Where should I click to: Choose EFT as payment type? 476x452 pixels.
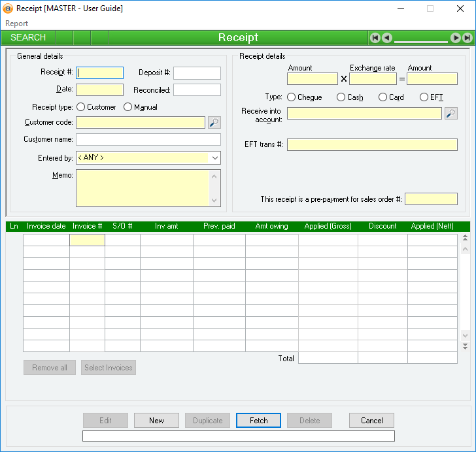point(424,97)
